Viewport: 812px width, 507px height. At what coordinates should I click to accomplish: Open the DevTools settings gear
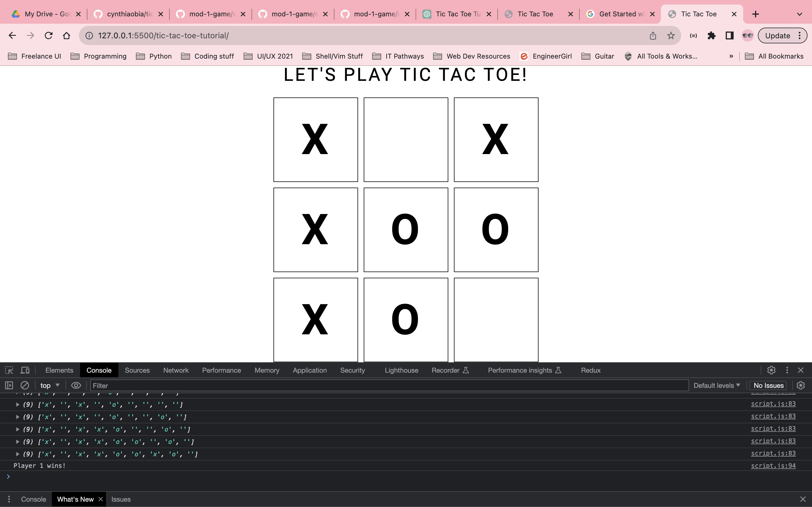[771, 370]
